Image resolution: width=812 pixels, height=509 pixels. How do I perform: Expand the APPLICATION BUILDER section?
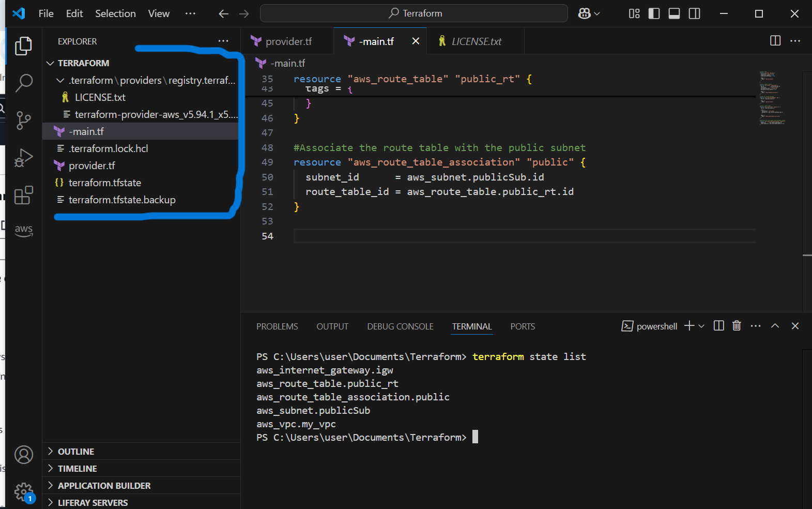pos(142,486)
